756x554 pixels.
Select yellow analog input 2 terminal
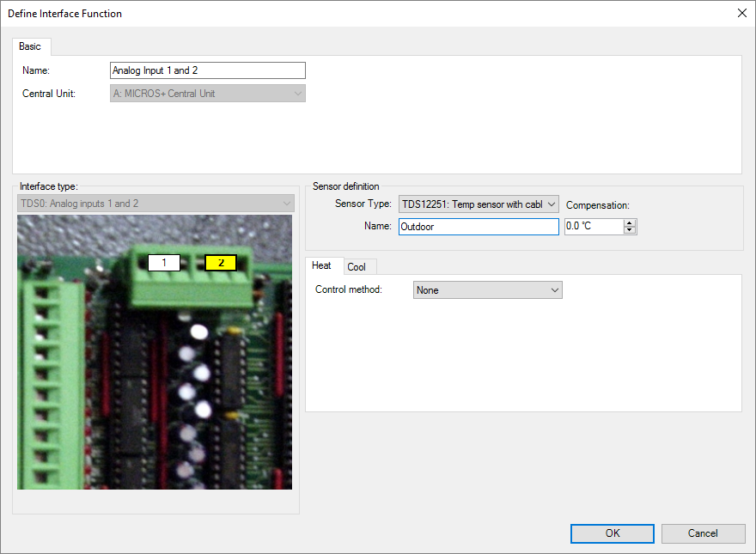point(220,263)
